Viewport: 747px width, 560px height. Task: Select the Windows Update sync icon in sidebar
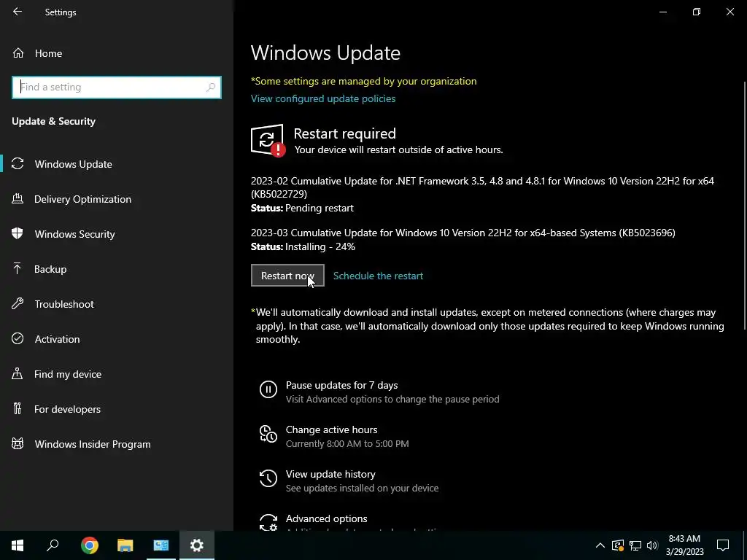[18, 164]
